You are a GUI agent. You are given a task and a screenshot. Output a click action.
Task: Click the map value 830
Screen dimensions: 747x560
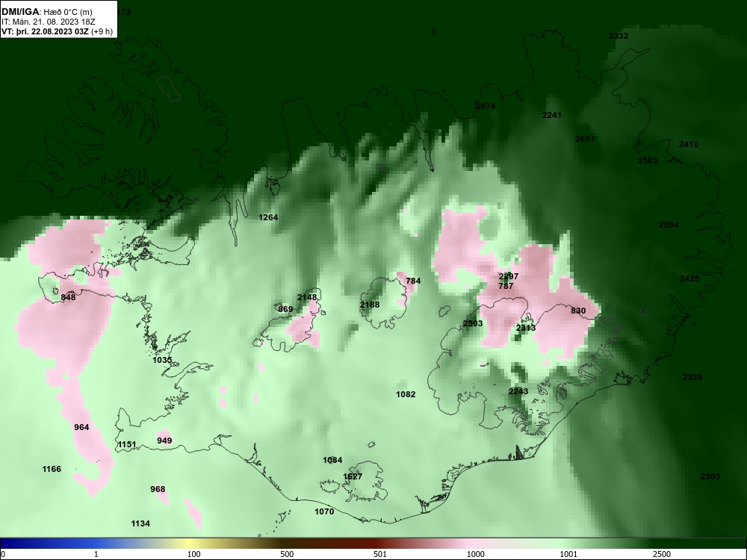click(578, 311)
